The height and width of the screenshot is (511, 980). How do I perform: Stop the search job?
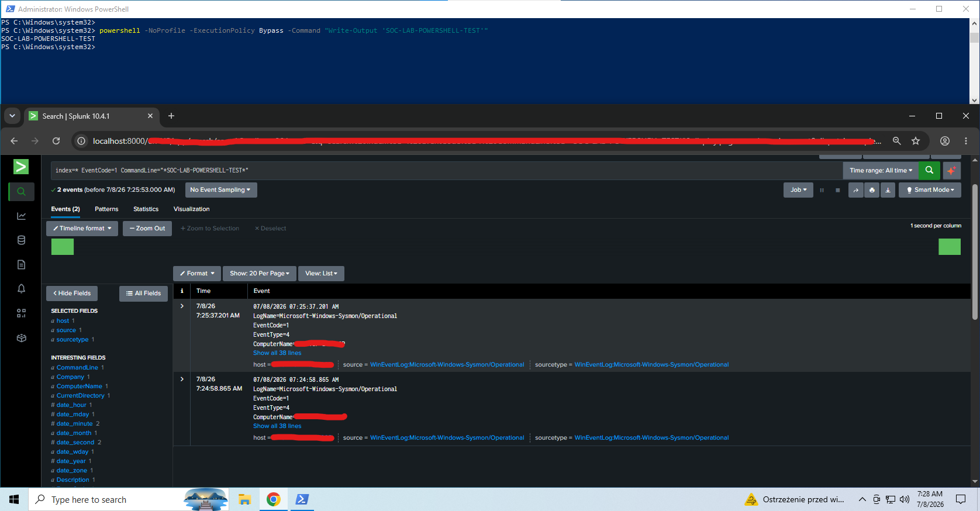click(837, 190)
